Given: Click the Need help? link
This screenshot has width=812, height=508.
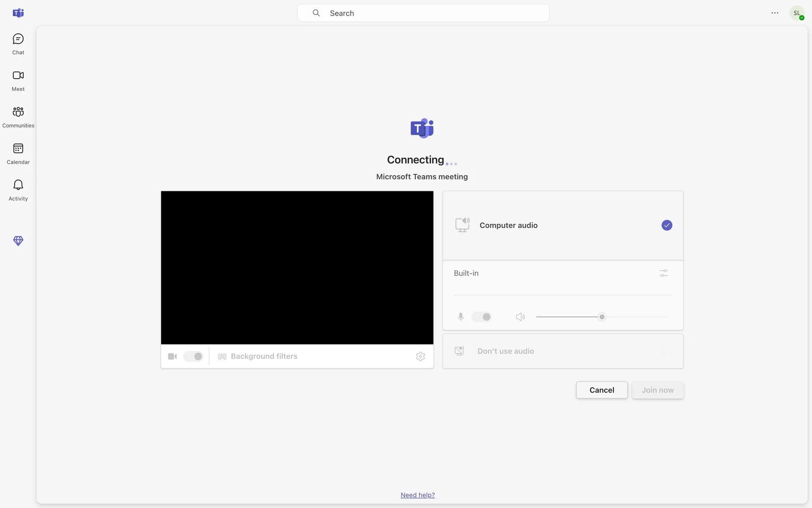Looking at the screenshot, I should click(417, 495).
